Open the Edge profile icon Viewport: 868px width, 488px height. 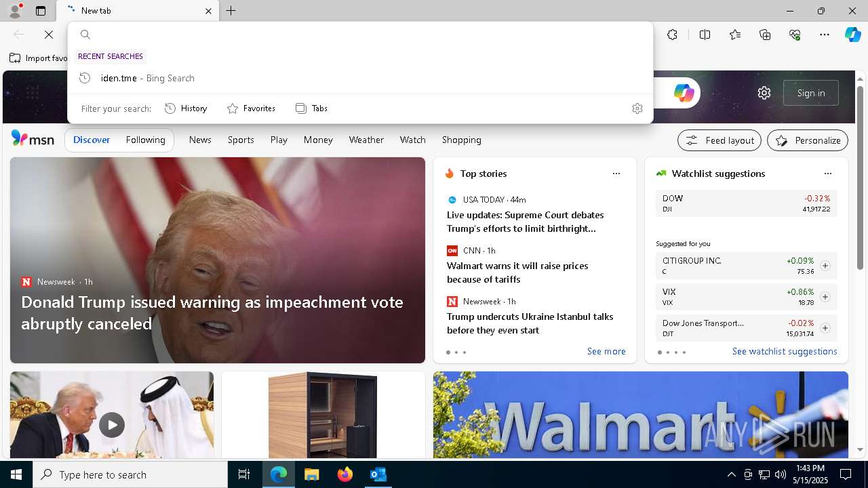[15, 11]
